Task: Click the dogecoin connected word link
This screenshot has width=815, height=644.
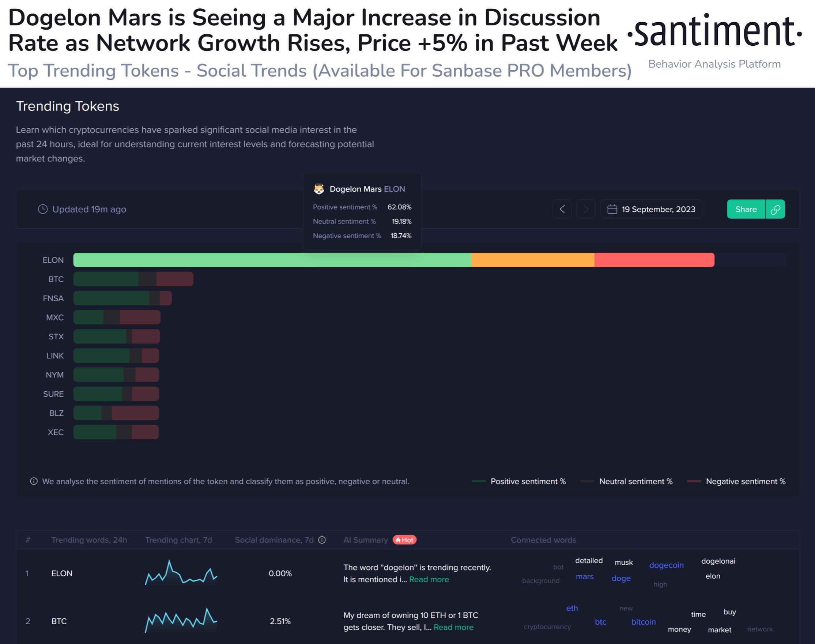Action: click(x=666, y=565)
